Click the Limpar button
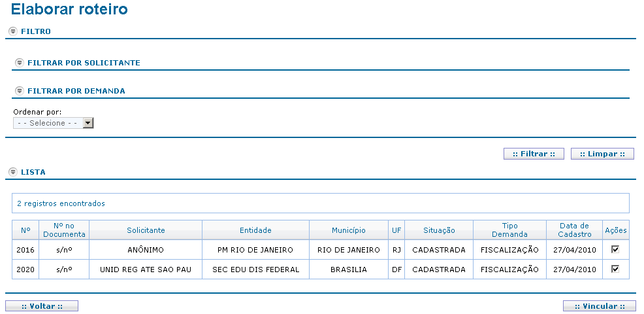The image size is (644, 314). pyautogui.click(x=602, y=154)
